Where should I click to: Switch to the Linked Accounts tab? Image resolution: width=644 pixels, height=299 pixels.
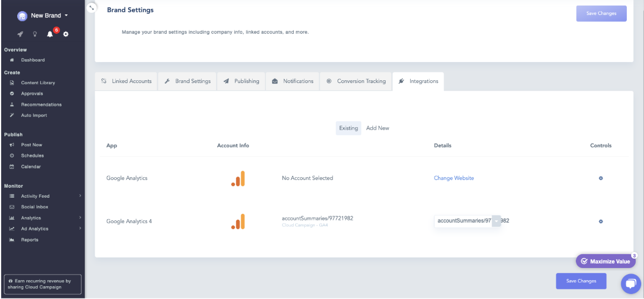(x=126, y=81)
